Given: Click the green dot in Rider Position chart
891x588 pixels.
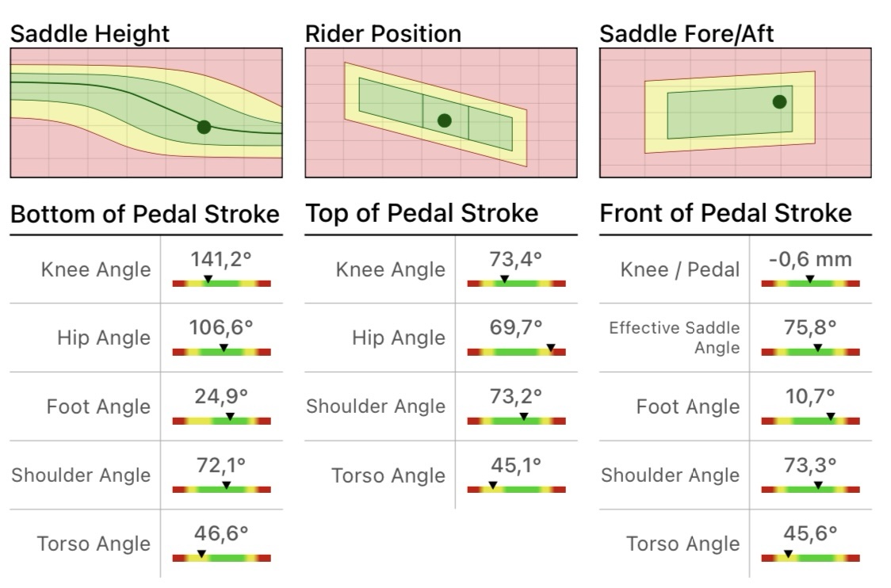Looking at the screenshot, I should point(444,120).
